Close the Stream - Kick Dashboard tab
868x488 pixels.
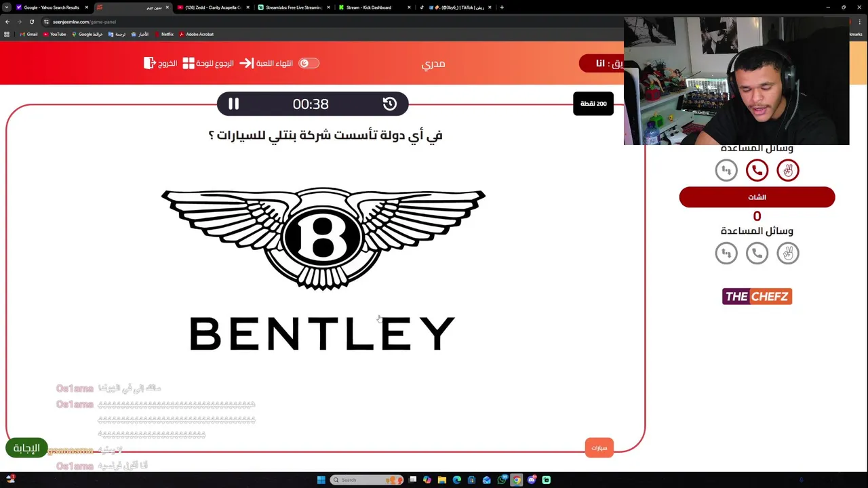coord(409,7)
